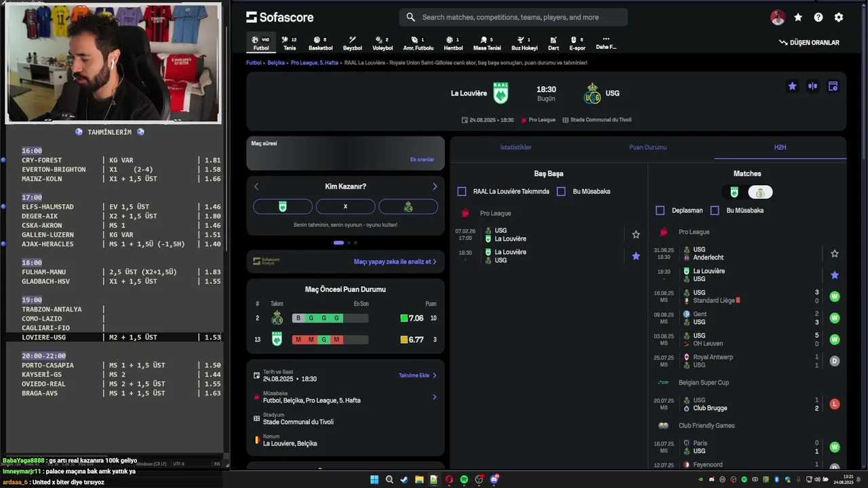Viewport: 868px width, 488px height.
Task: Check Bu Müsabaka checkbox under Baş Başa
Action: (x=561, y=192)
